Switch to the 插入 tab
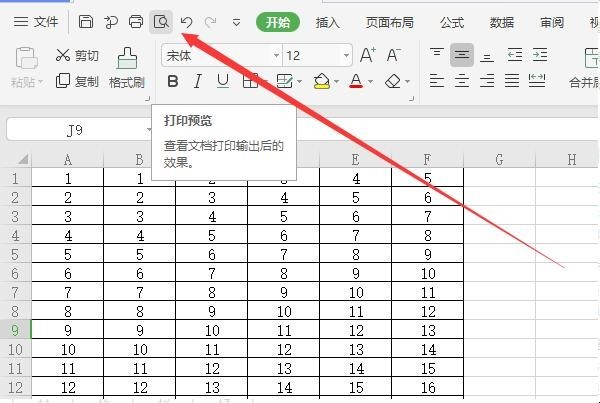 (x=328, y=22)
